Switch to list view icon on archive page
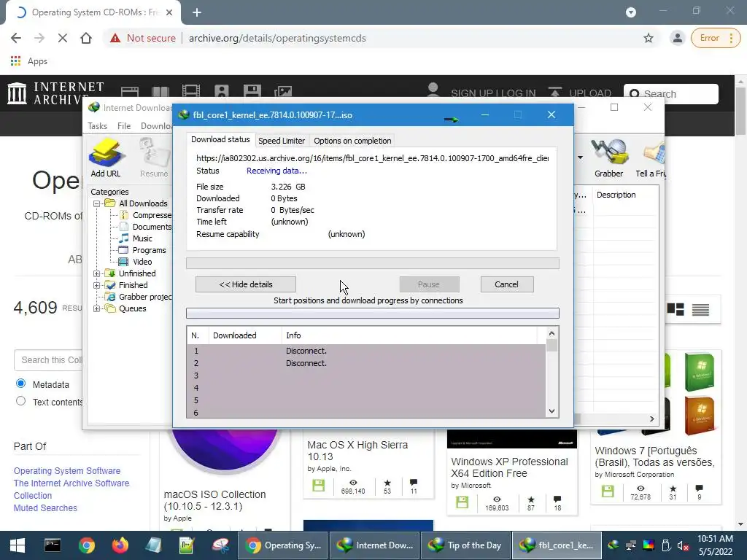Viewport: 747px width, 560px height. pyautogui.click(x=700, y=309)
